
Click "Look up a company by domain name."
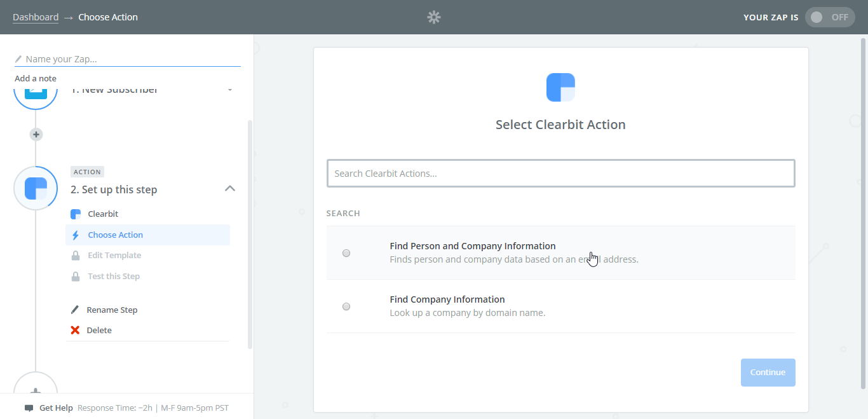[467, 313]
